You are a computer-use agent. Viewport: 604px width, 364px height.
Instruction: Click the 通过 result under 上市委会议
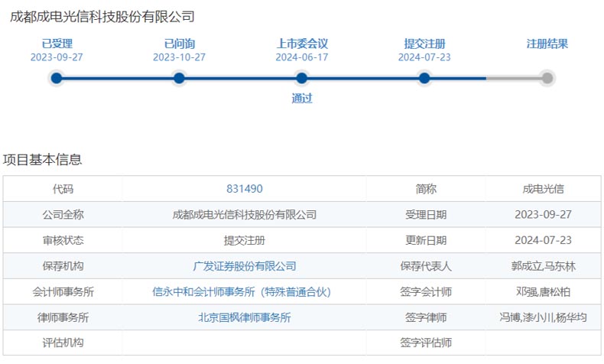302,98
